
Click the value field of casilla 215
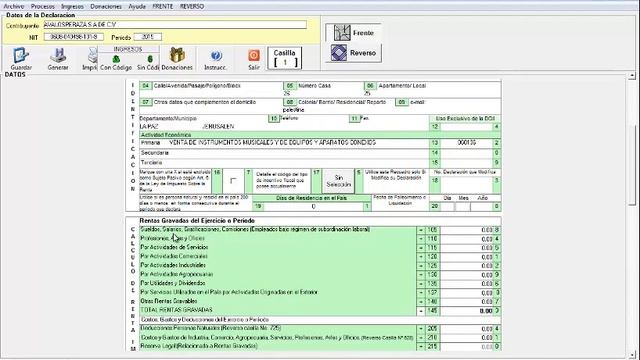tap(467, 347)
